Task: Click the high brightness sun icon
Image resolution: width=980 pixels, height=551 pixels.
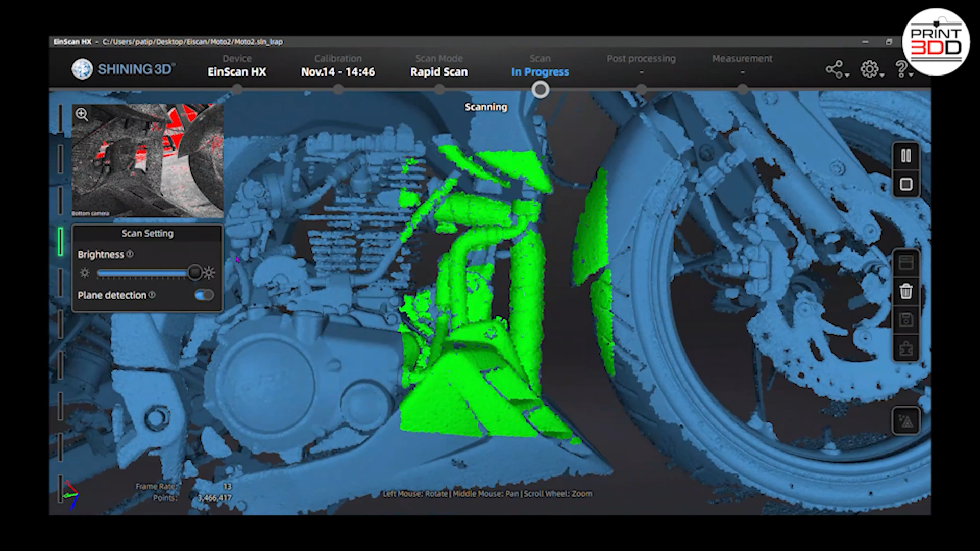Action: point(209,273)
